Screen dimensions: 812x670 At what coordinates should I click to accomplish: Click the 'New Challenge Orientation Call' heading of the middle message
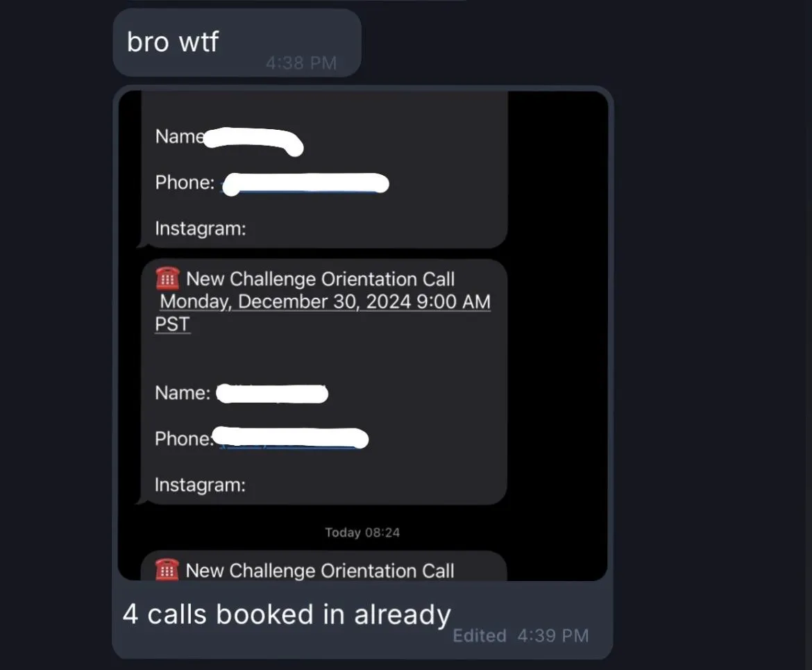click(x=320, y=279)
